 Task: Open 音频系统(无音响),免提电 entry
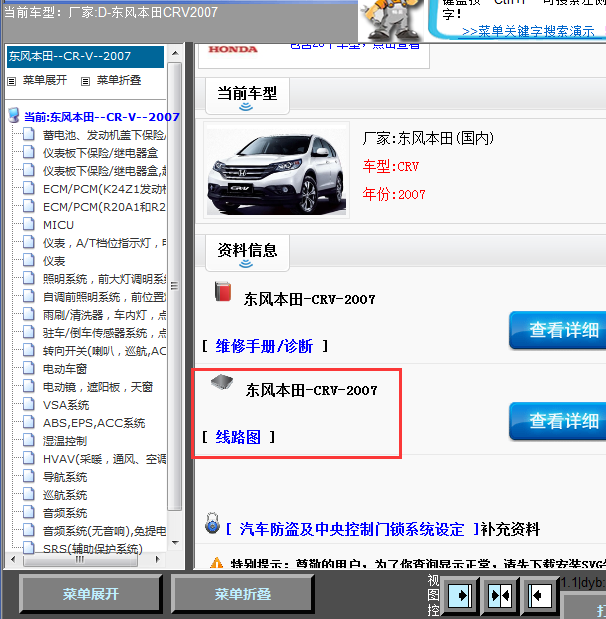click(x=104, y=531)
